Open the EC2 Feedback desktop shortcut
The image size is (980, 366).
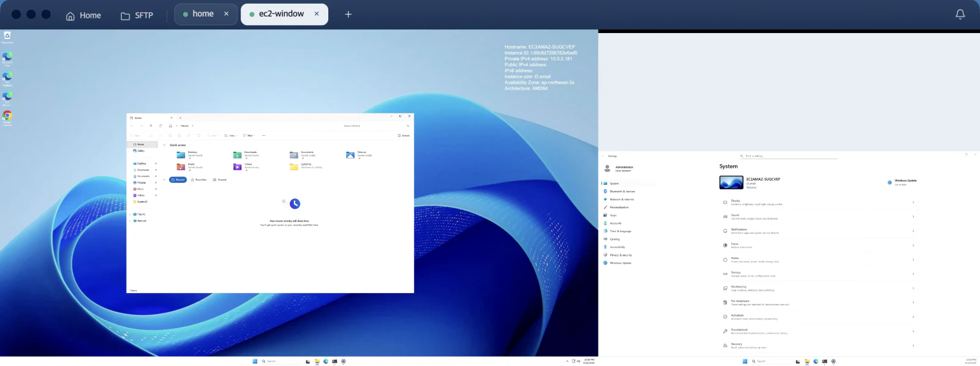tap(7, 78)
